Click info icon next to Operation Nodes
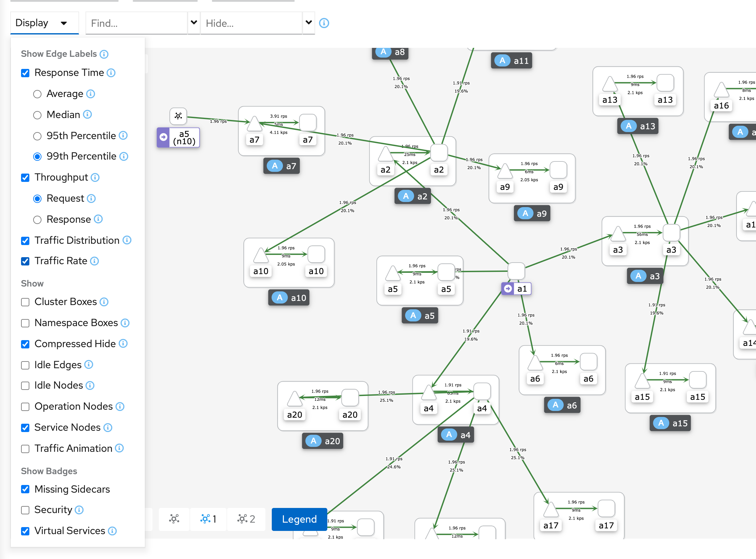Image resolution: width=756 pixels, height=559 pixels. pos(120,406)
